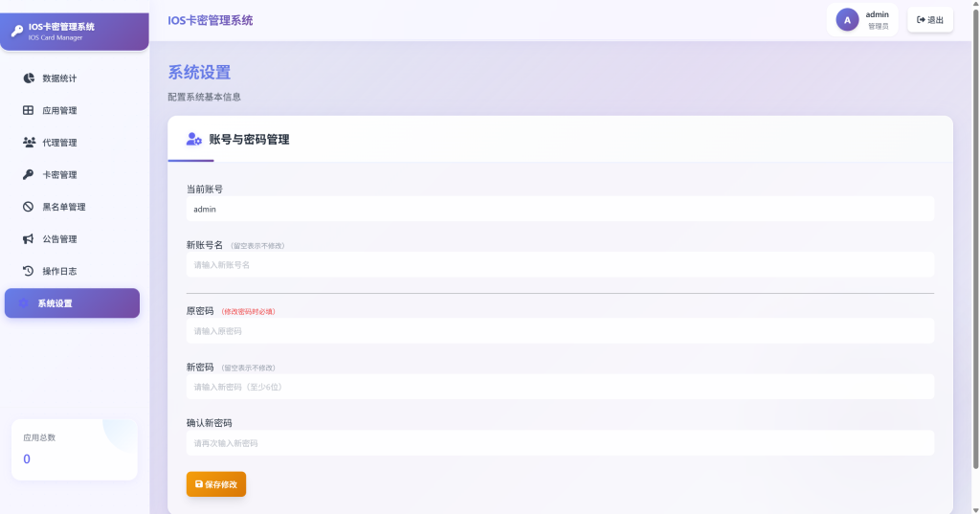
Task: Click the 确认新密码 input field
Action: (560, 443)
